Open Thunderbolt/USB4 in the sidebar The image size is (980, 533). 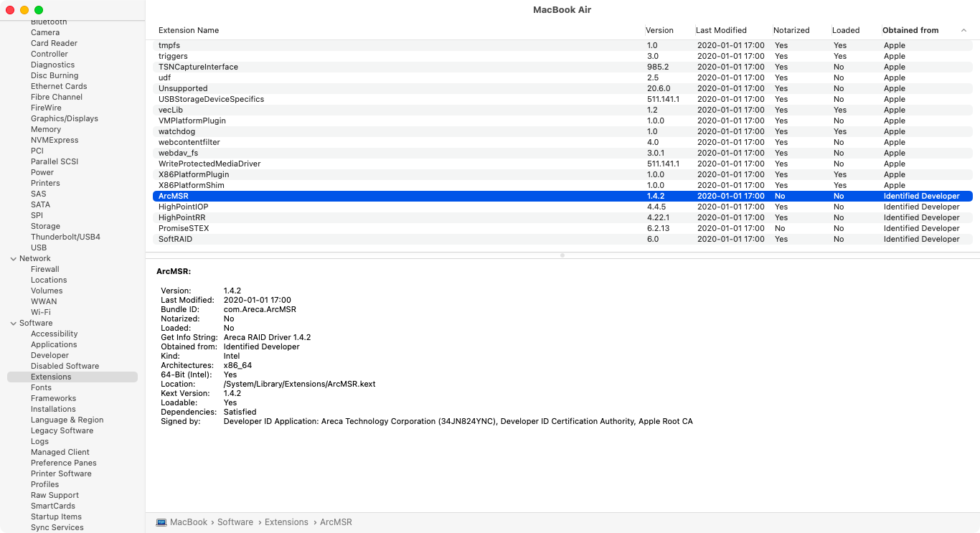[x=65, y=237]
